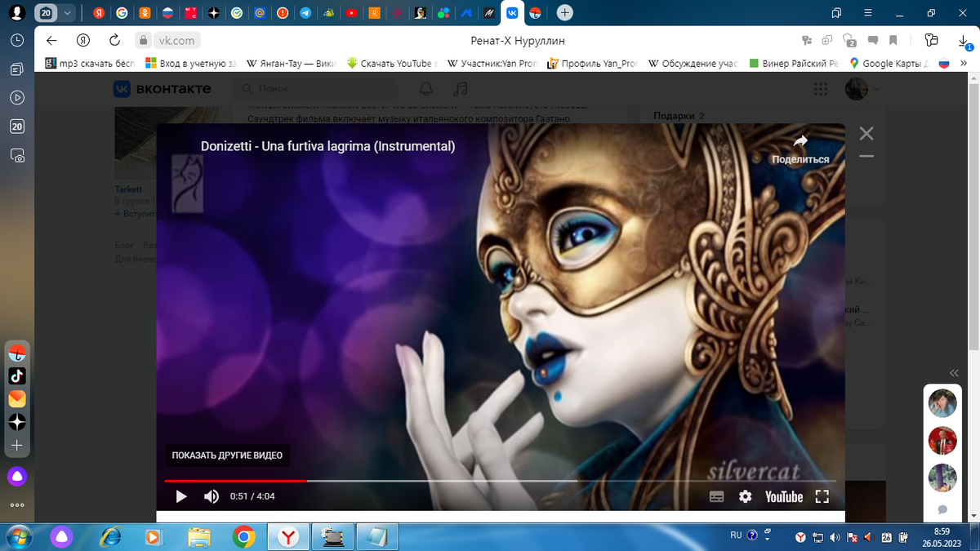The height and width of the screenshot is (551, 980).
Task: Click Поделиться share arrow on video
Action: point(800,149)
